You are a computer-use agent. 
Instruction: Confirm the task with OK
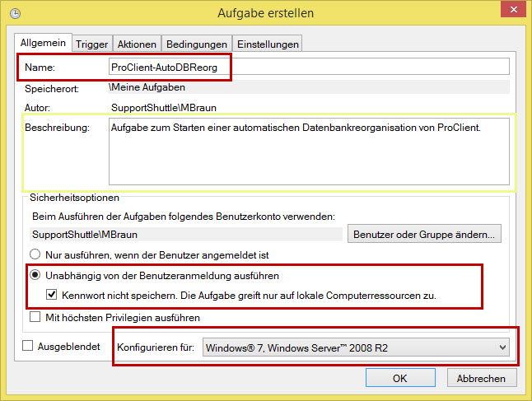tap(399, 378)
